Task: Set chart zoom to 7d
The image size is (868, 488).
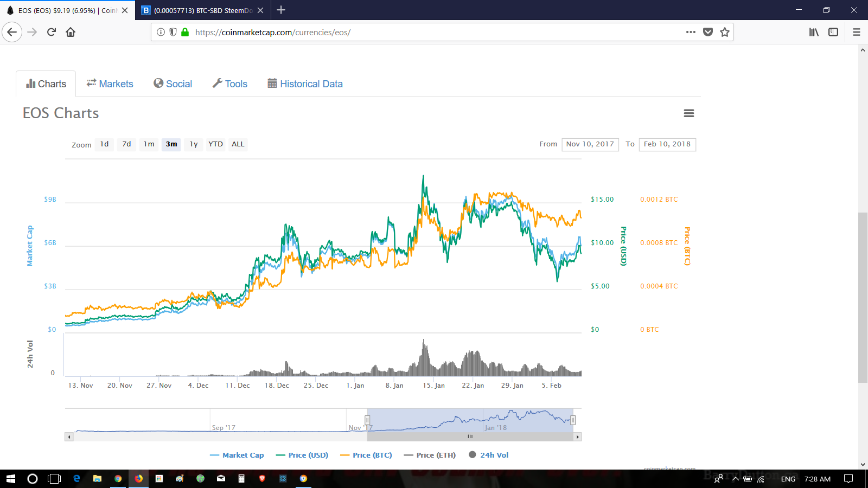Action: 126,144
